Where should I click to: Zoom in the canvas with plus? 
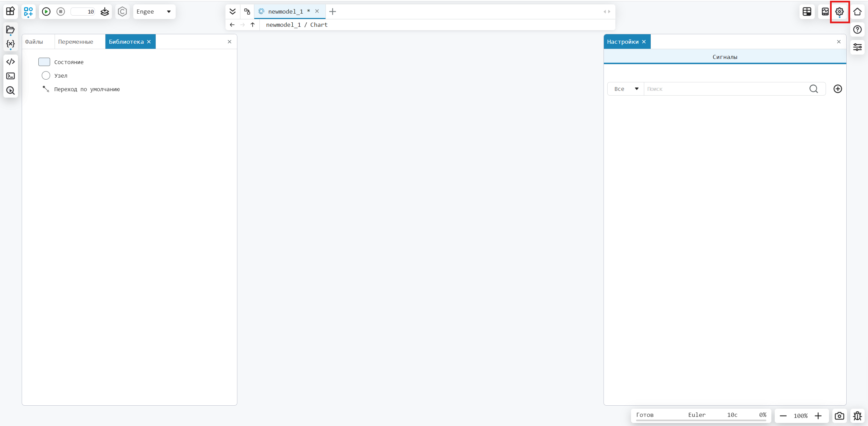coord(818,416)
